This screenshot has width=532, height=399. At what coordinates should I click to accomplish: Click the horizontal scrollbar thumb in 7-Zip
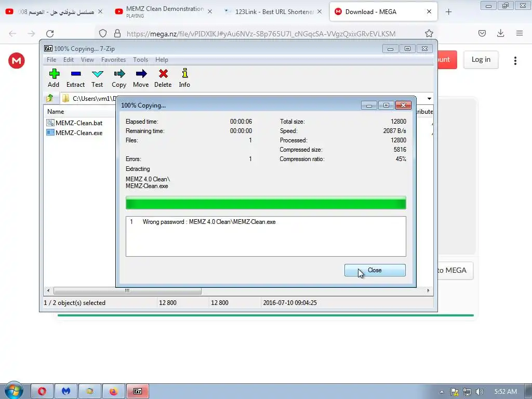point(127,291)
